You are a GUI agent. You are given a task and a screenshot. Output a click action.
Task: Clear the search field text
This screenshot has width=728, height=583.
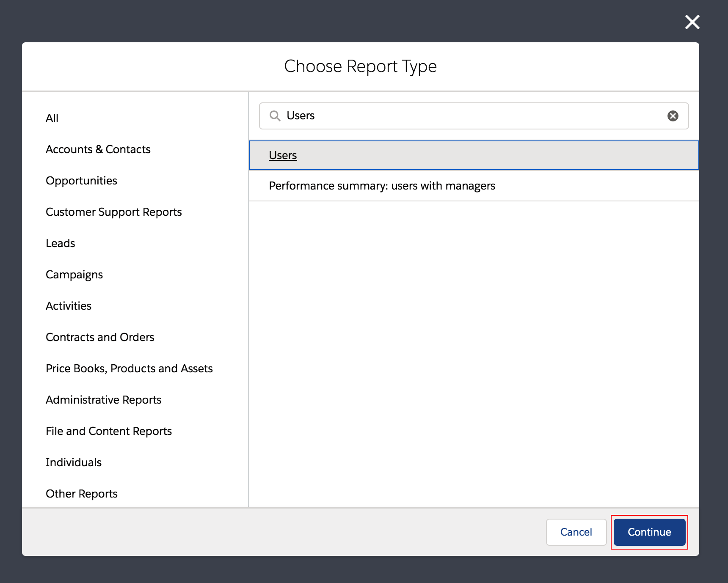[673, 116]
